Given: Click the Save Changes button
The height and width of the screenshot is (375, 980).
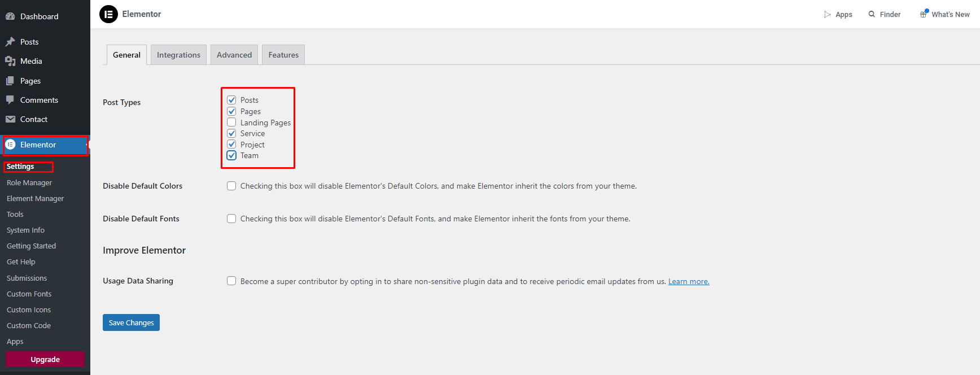Looking at the screenshot, I should (x=131, y=322).
